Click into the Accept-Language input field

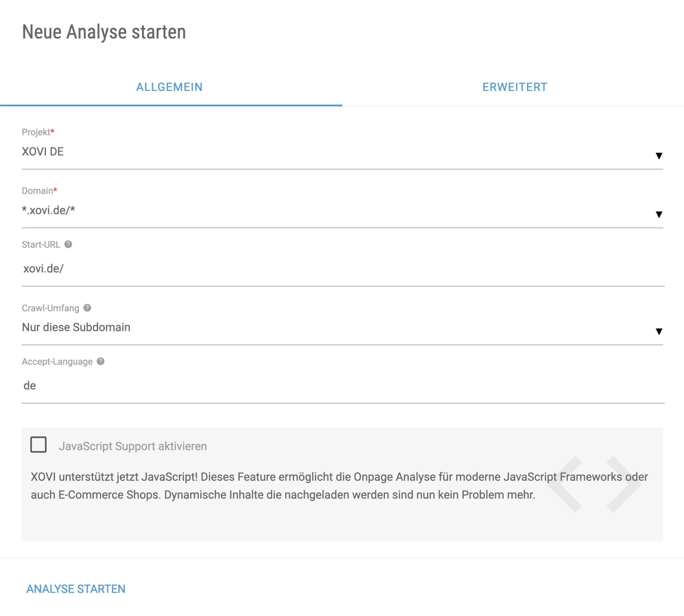(x=338, y=386)
